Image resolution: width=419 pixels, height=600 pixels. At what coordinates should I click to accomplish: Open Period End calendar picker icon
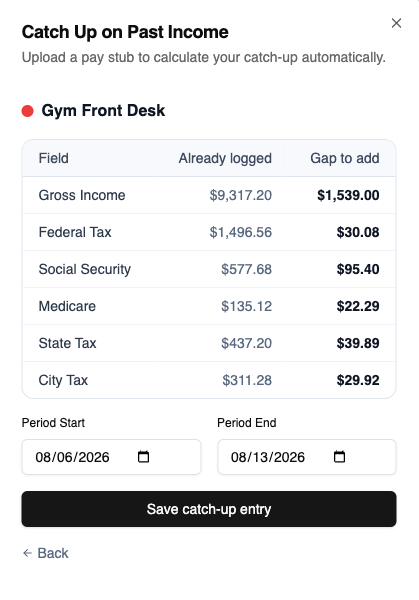(339, 457)
